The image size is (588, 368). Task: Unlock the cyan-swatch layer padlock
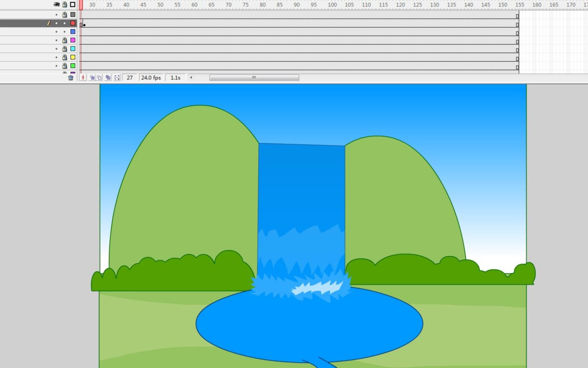[65, 49]
